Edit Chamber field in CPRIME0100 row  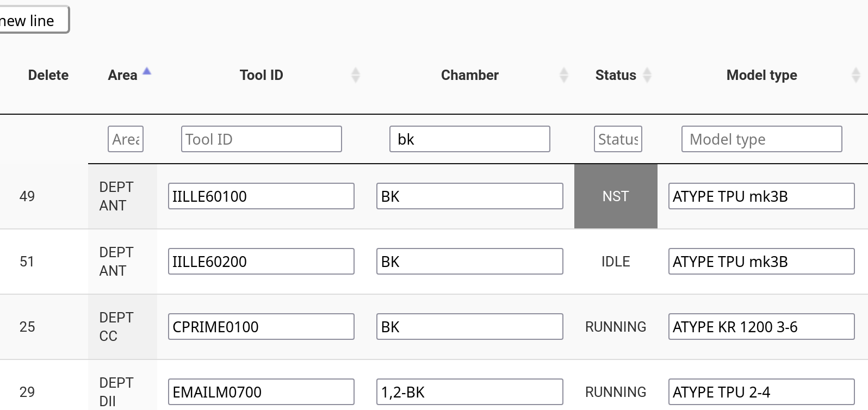[470, 327]
